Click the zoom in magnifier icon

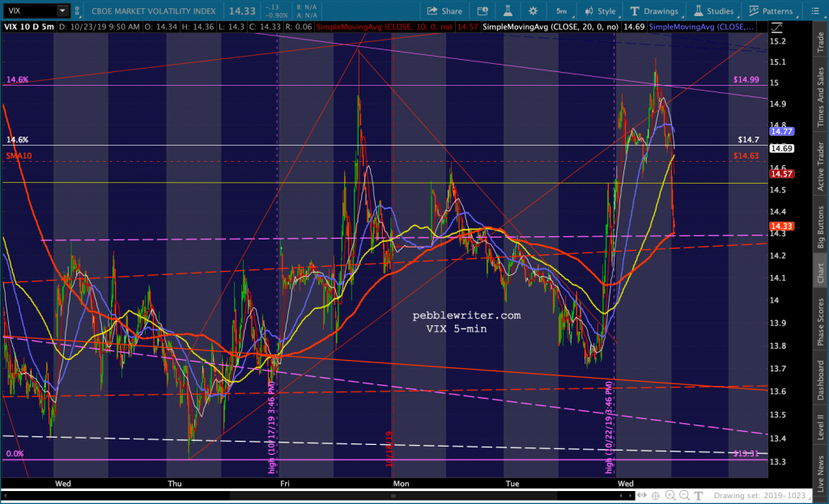[670, 496]
